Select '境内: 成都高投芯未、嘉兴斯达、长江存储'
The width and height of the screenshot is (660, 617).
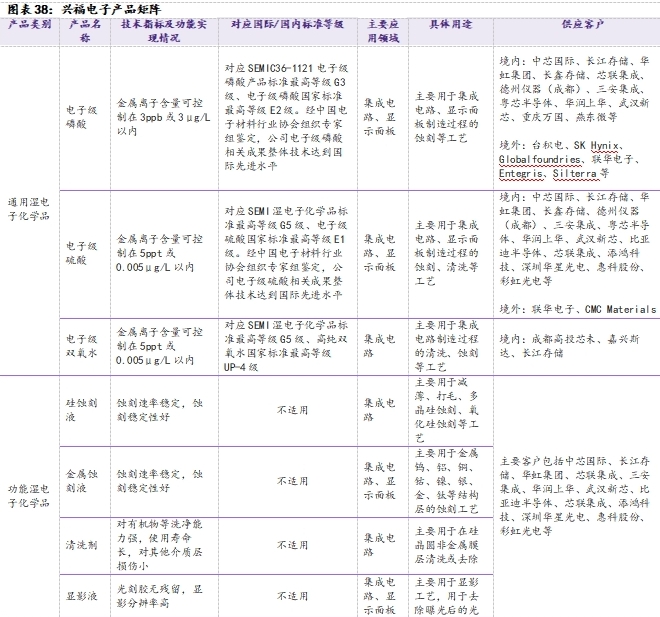tap(569, 346)
